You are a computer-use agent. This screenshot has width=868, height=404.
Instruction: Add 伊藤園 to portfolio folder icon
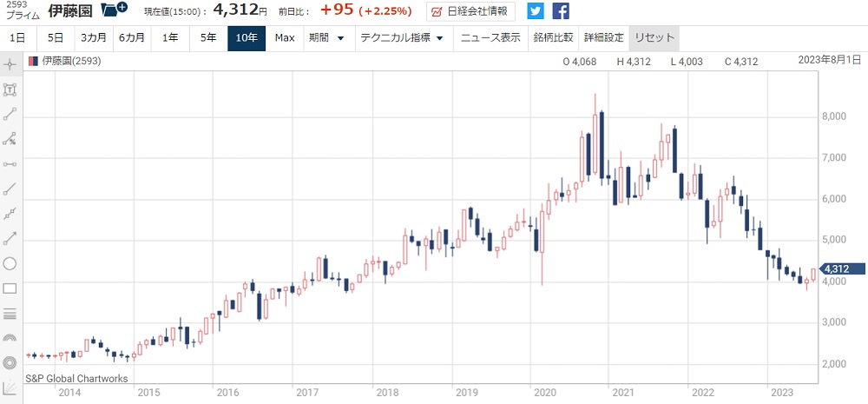point(114,9)
